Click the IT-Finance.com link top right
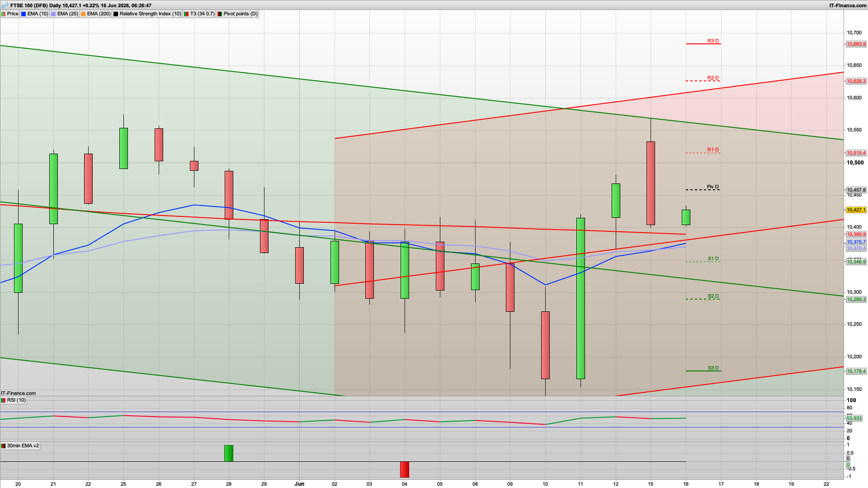 (x=848, y=5)
